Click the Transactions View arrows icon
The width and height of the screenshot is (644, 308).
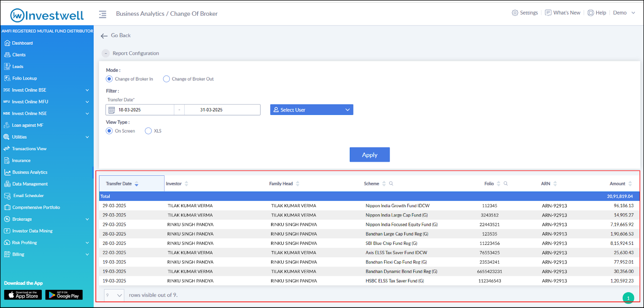point(6,149)
